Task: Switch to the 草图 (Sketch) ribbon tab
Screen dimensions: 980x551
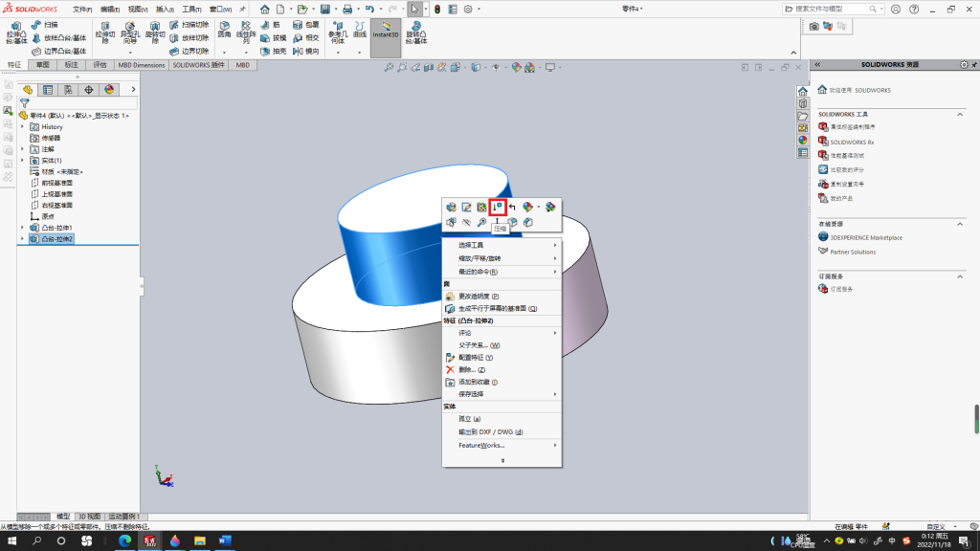Action: [x=42, y=65]
